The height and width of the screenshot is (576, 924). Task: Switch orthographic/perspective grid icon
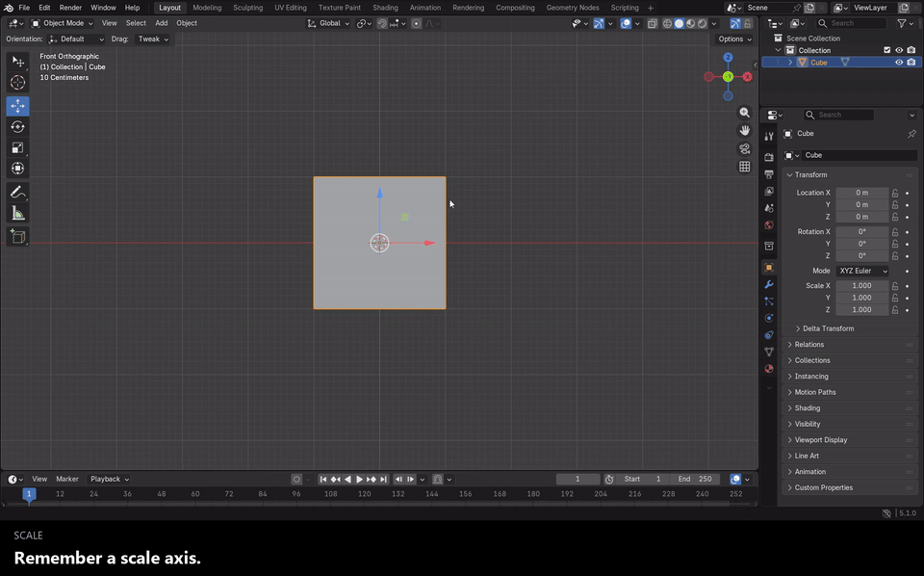(745, 167)
